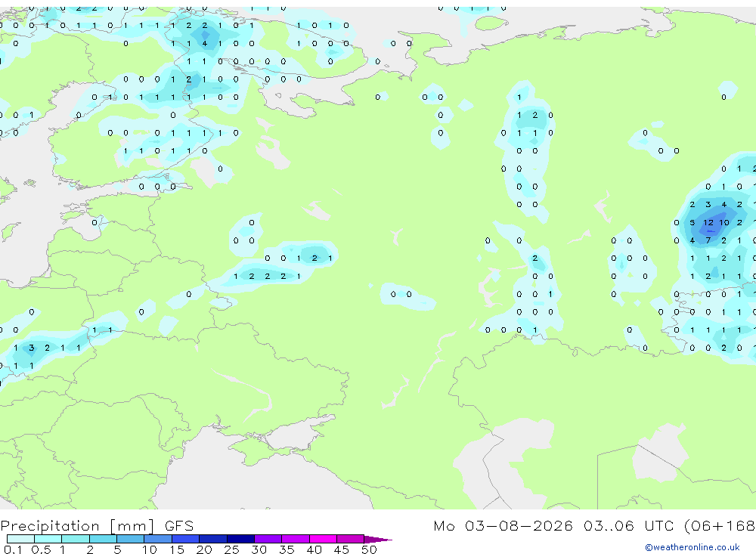Click the '0.5' legend scale label
Image resolution: width=756 pixels, height=554 pixels.
click(41, 549)
